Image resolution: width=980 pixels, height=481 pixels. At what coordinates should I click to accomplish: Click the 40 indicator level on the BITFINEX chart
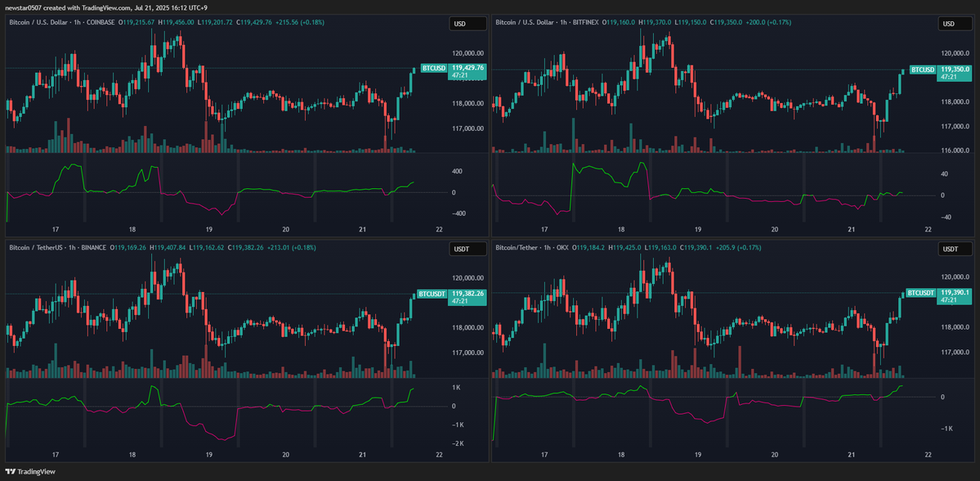coord(945,174)
